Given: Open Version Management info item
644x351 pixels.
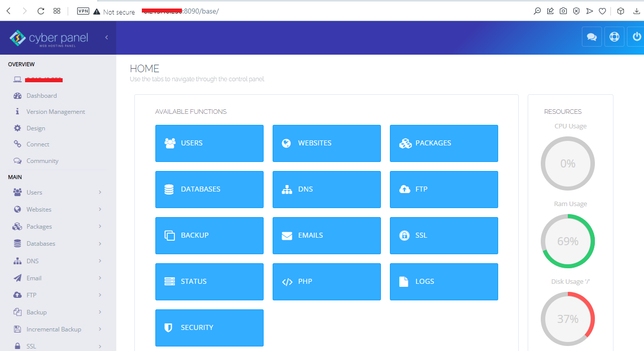Looking at the screenshot, I should point(56,112).
